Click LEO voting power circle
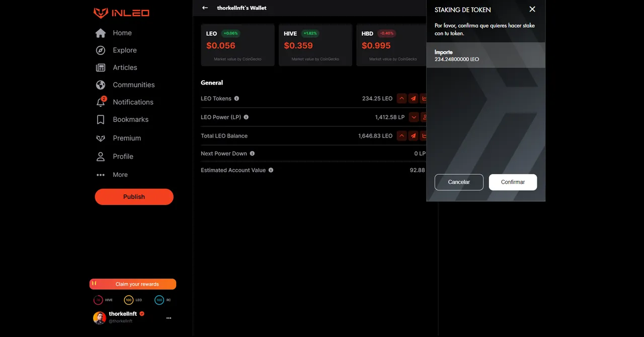 point(129,300)
